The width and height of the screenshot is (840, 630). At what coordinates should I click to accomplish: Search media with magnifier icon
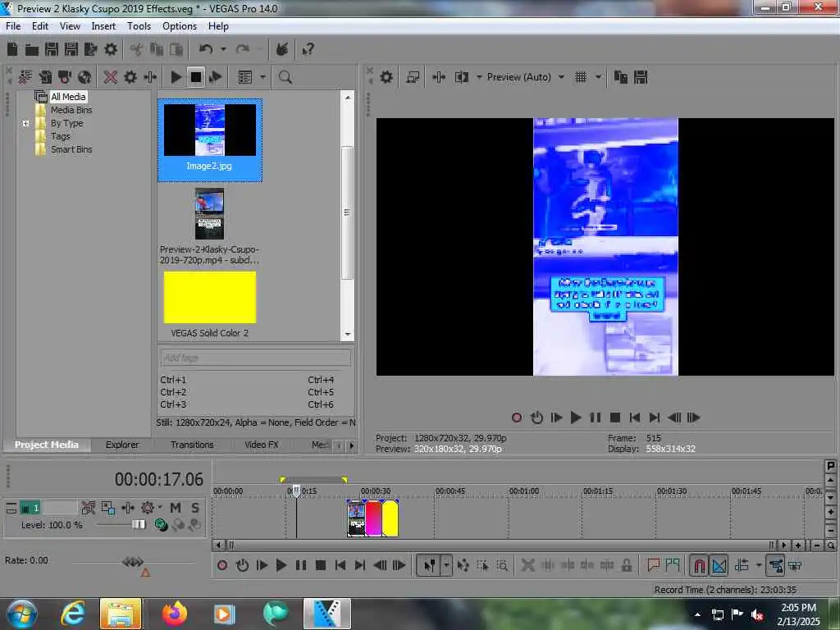coord(285,77)
